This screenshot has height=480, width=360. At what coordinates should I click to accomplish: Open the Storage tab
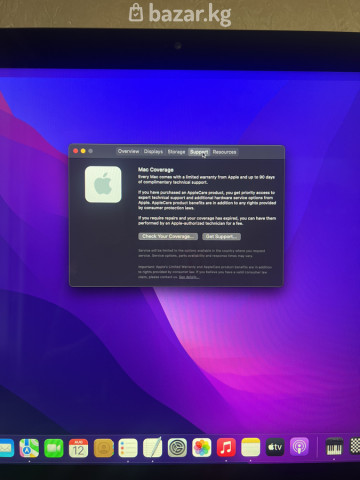click(176, 152)
